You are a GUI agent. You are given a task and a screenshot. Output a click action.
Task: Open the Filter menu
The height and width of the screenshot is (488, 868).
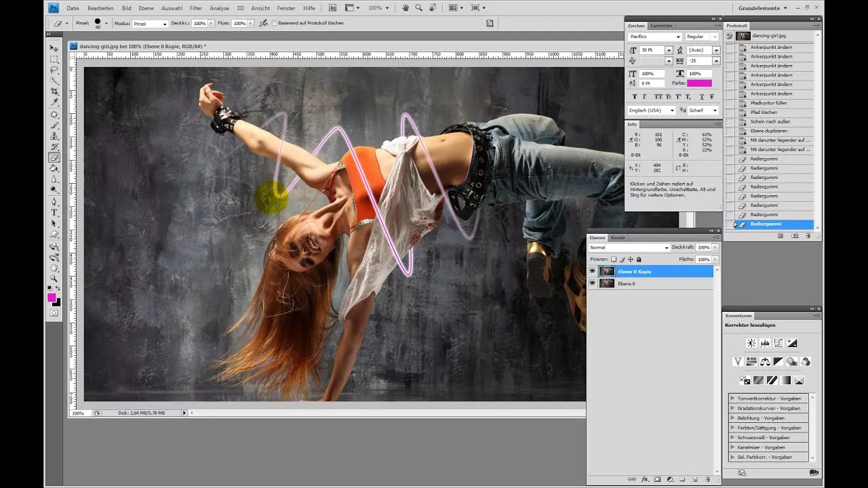pyautogui.click(x=196, y=8)
